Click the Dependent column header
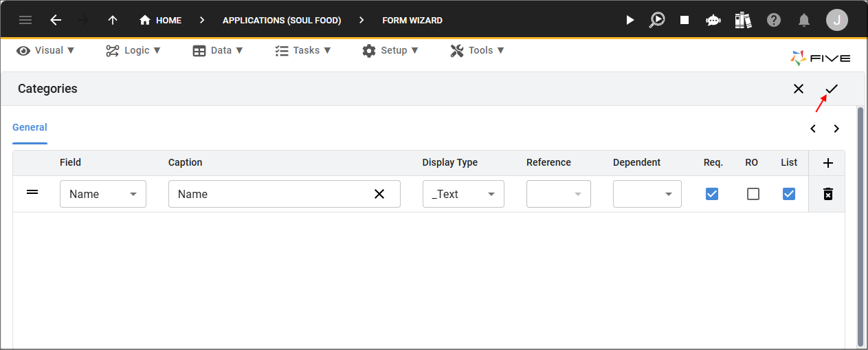This screenshot has width=868, height=350. [x=636, y=163]
